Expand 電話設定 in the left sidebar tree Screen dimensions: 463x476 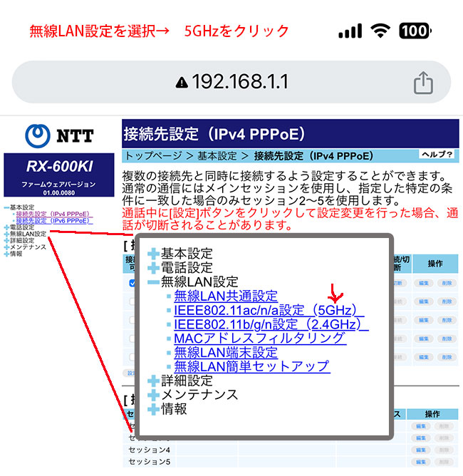click(6, 227)
